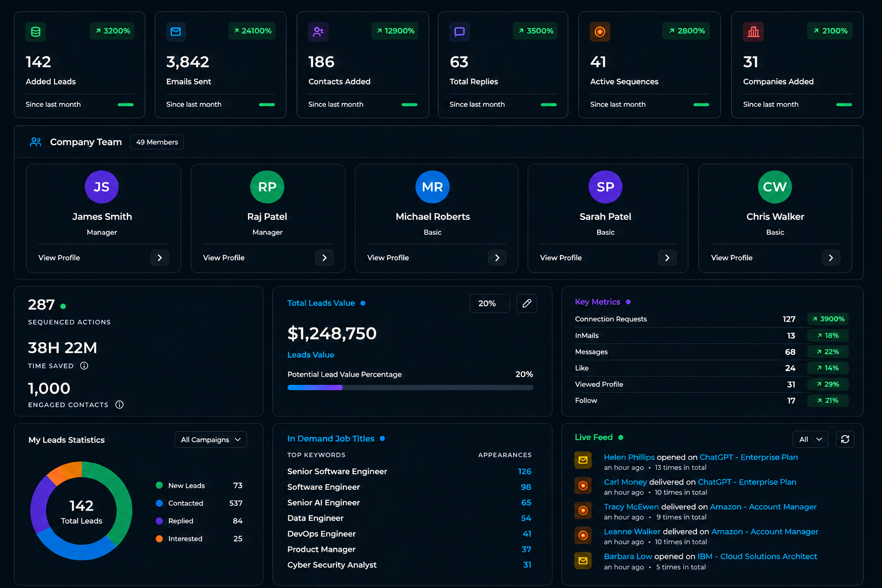The image size is (882, 588).
Task: Refresh the Live Feed
Action: coord(845,439)
